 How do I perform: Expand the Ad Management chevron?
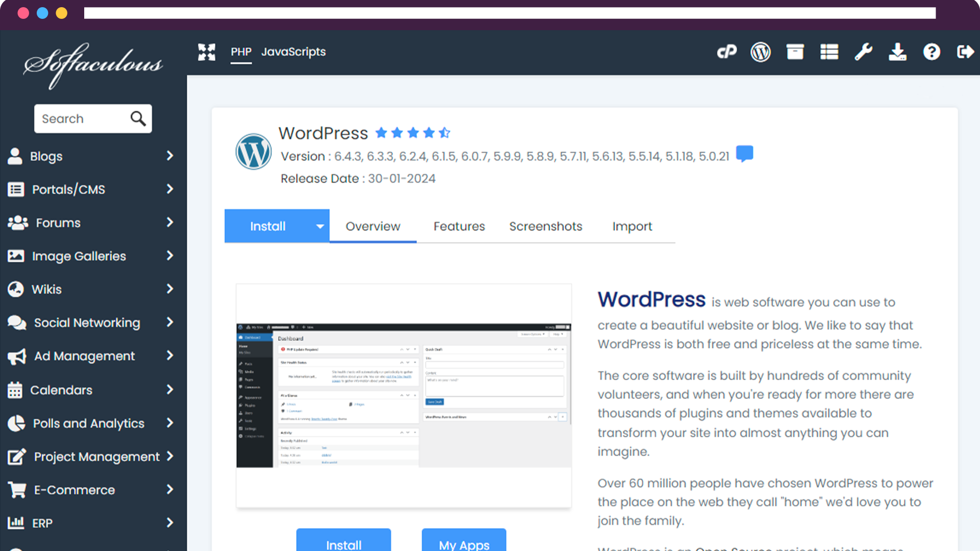[x=170, y=356]
